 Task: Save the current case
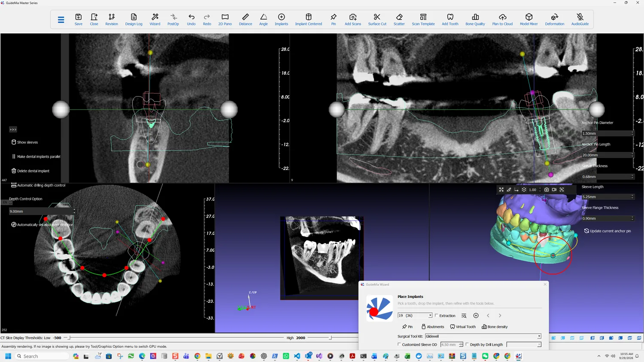point(79,19)
